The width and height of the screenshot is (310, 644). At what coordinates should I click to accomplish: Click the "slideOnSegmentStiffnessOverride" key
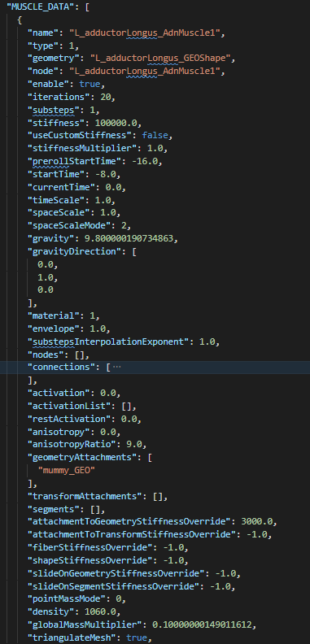[113, 585]
